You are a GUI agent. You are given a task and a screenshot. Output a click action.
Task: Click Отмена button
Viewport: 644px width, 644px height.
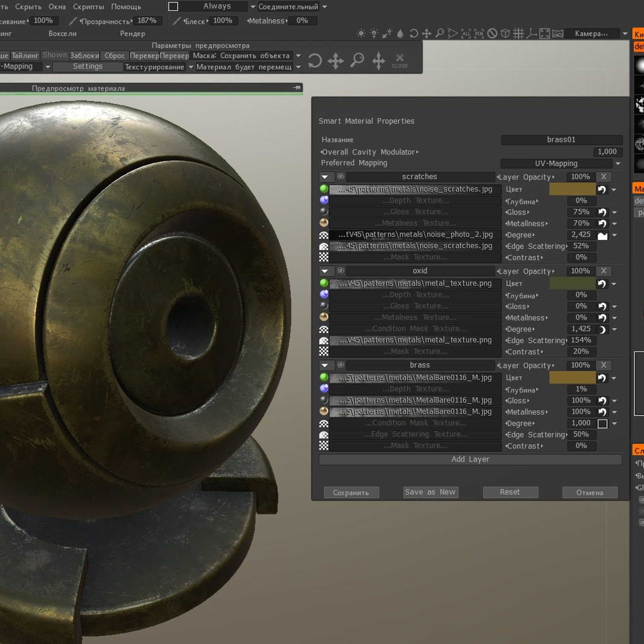pos(590,493)
